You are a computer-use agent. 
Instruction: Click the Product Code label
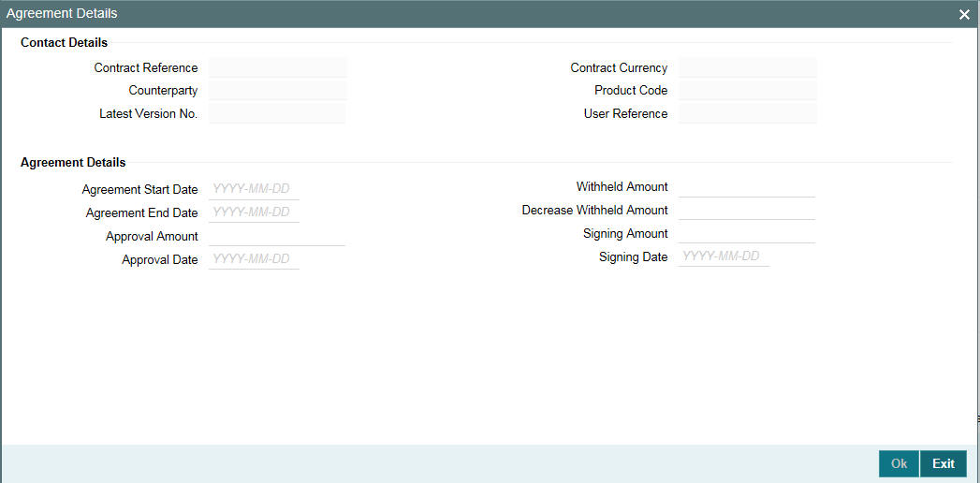(631, 91)
